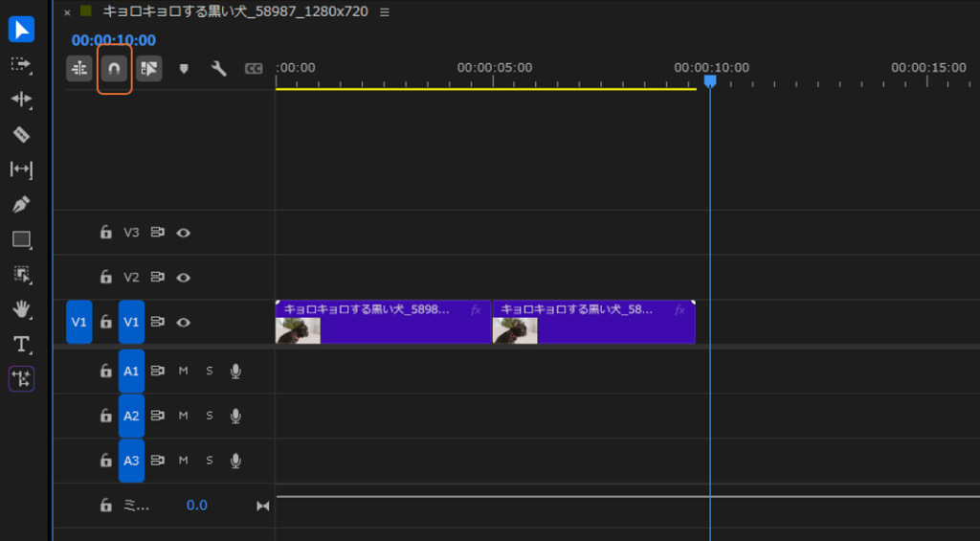Select the Pen tool
The height and width of the screenshot is (541, 980).
[x=21, y=204]
